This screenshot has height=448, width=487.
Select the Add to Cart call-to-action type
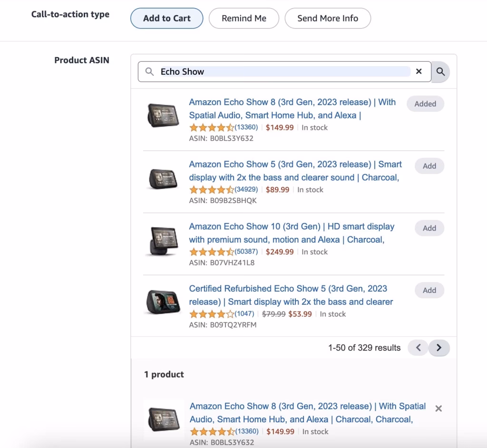coord(167,19)
